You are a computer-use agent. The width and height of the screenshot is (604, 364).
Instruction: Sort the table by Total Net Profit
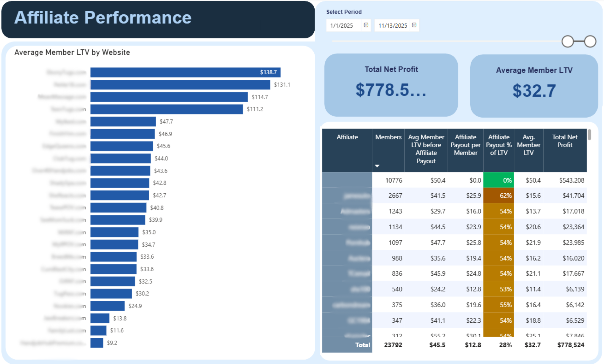pyautogui.click(x=565, y=141)
